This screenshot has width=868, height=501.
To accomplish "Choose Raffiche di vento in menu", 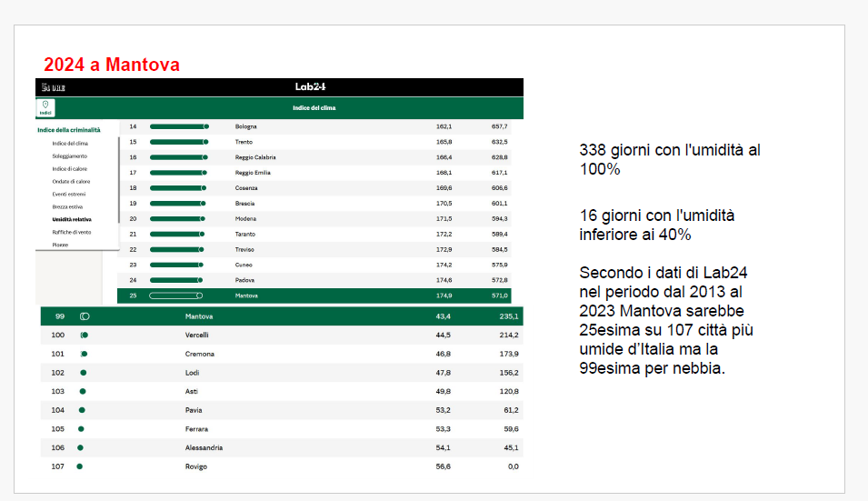I will (x=72, y=232).
